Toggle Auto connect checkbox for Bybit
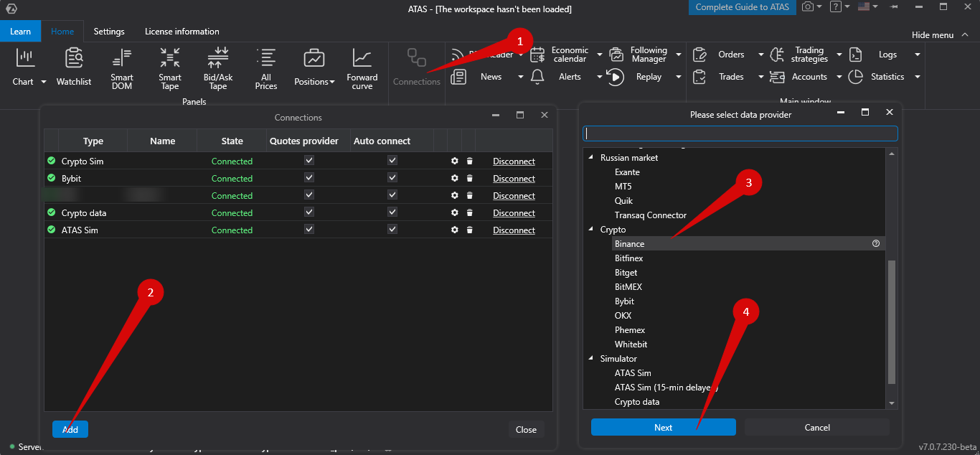This screenshot has height=455, width=980. (x=392, y=178)
